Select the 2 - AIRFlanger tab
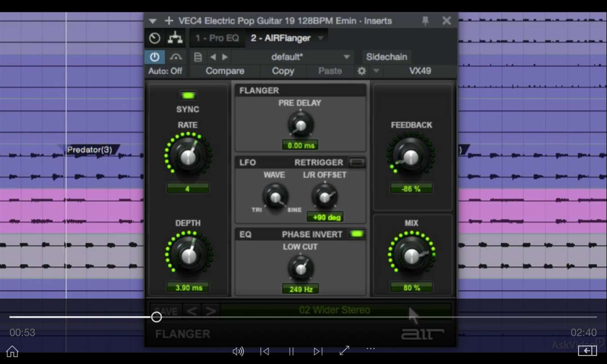The height and width of the screenshot is (364, 607). pyautogui.click(x=281, y=38)
